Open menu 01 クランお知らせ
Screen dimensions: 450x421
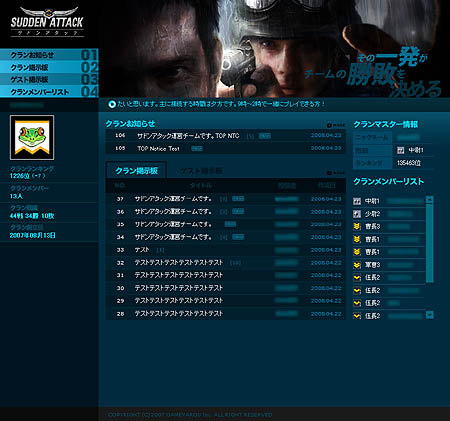point(49,55)
